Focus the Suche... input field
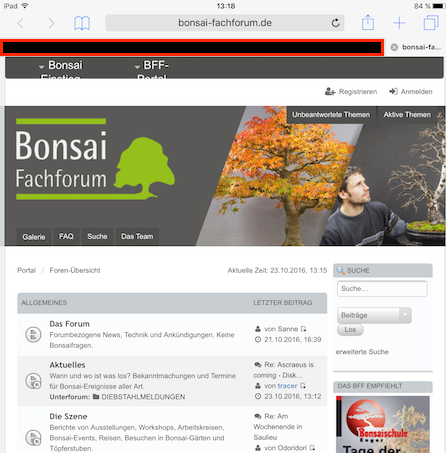Screen dimensions: 446x453 click(382, 289)
